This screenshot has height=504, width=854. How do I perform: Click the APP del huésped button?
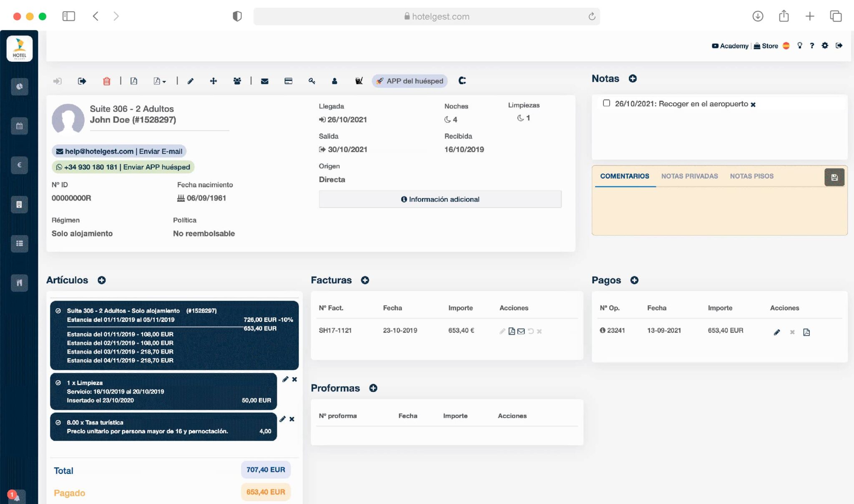pos(409,81)
